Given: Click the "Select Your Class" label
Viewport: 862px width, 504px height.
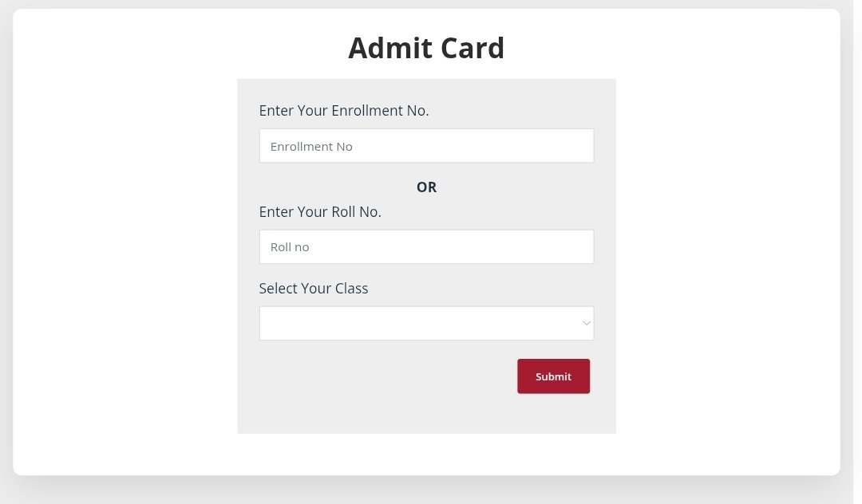Looking at the screenshot, I should pos(314,289).
